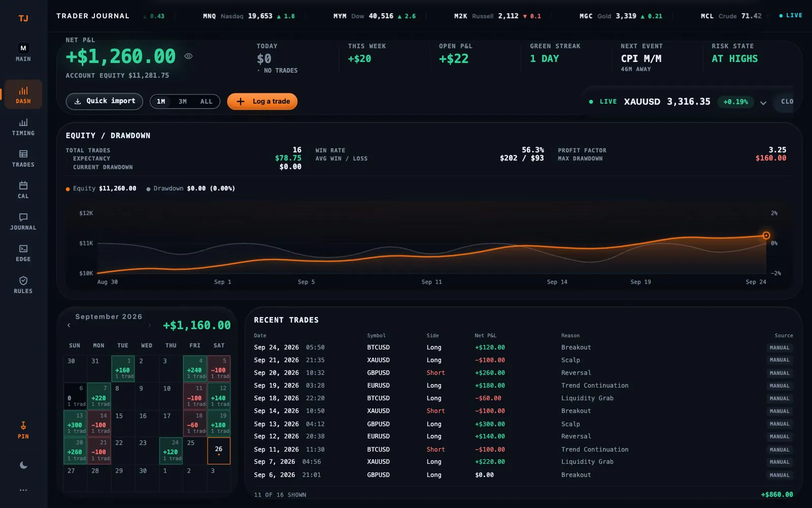This screenshot has width=812, height=508.
Task: Open the Journal sidebar page
Action: [x=23, y=221]
